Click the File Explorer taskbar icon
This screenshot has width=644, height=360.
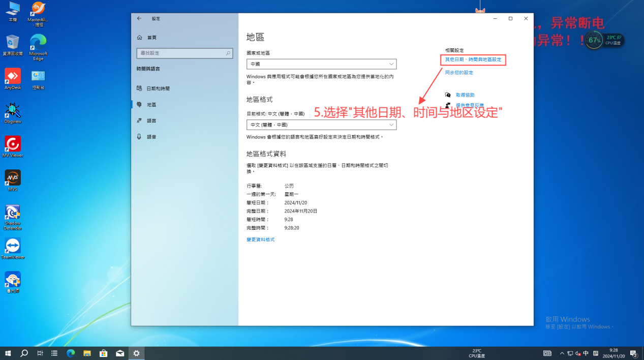click(x=87, y=353)
